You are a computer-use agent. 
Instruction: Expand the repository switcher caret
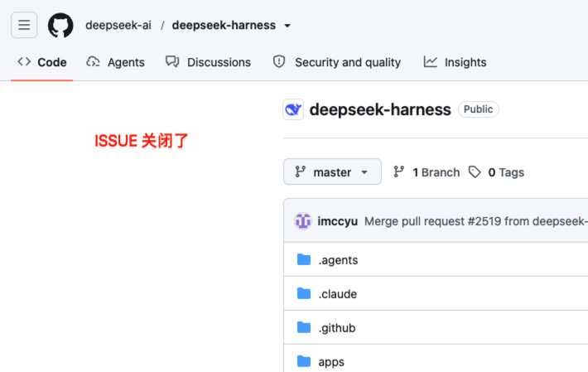(x=287, y=26)
